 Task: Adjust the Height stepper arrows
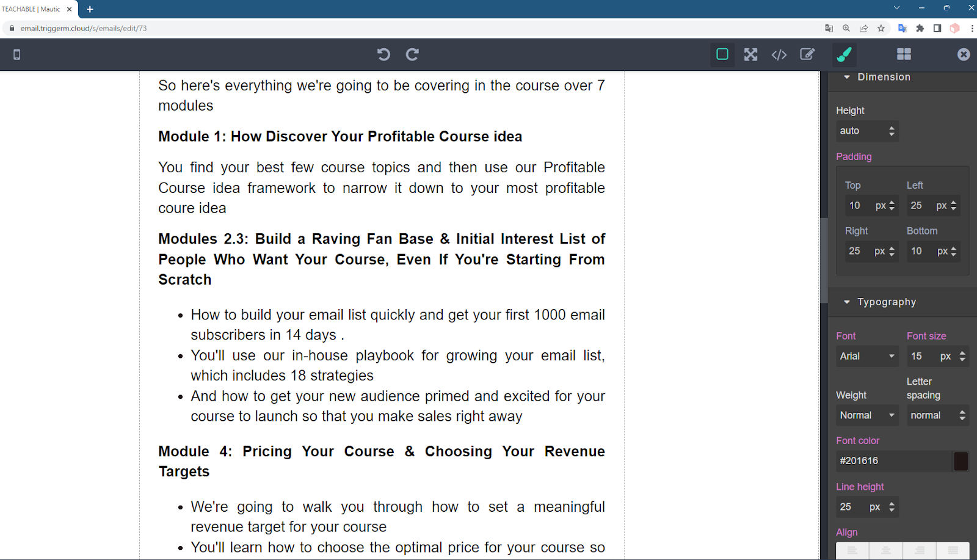[x=892, y=131]
